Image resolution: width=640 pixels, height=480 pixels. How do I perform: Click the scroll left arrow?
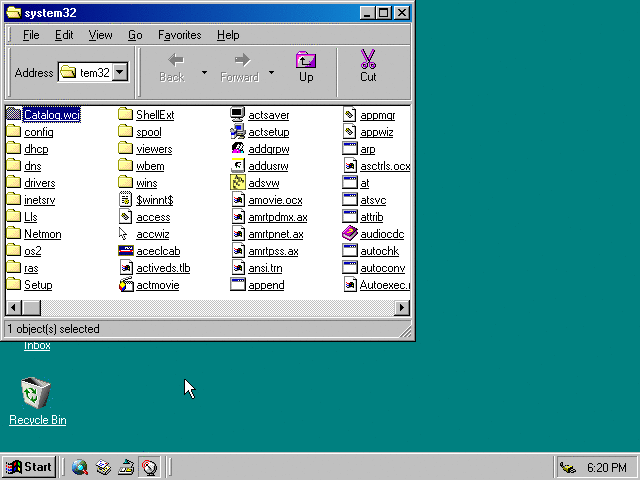(x=13, y=307)
